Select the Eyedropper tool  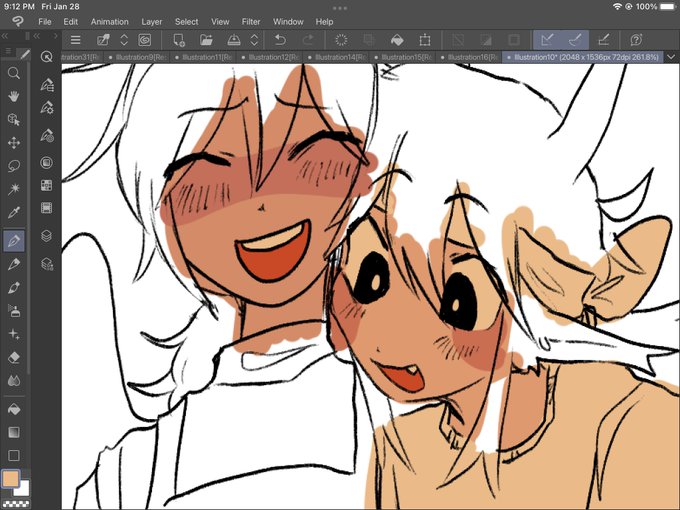point(14,212)
